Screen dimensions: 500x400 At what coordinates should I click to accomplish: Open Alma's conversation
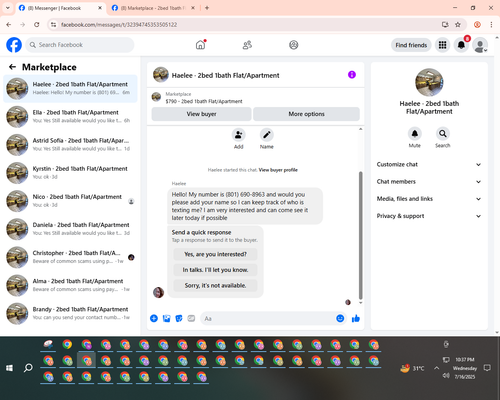[x=70, y=285]
